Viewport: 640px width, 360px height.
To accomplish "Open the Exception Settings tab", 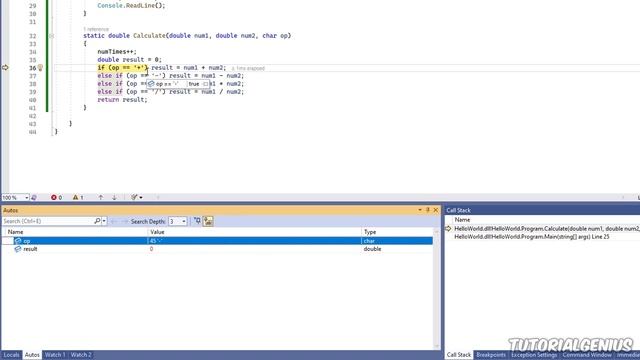I will coord(533,355).
